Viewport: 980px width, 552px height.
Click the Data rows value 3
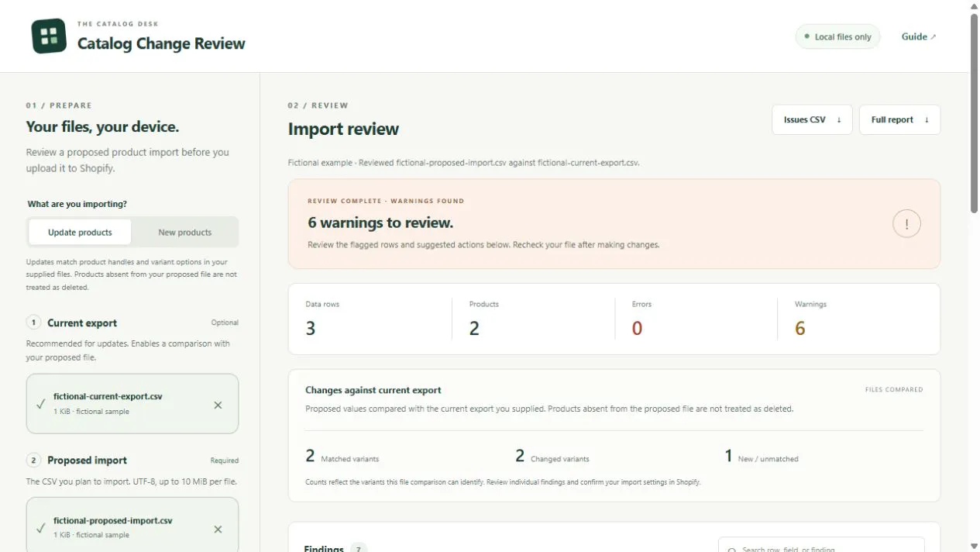click(311, 328)
